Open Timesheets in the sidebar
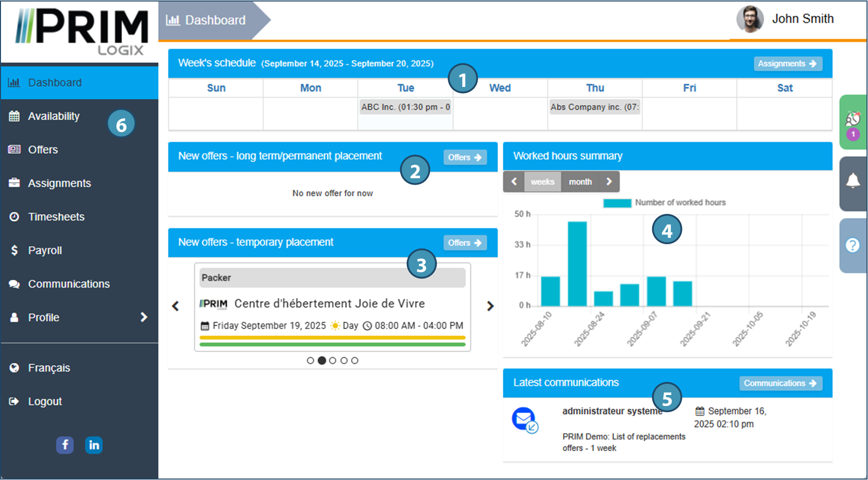Viewport: 868px width, 480px height. pyautogui.click(x=56, y=217)
